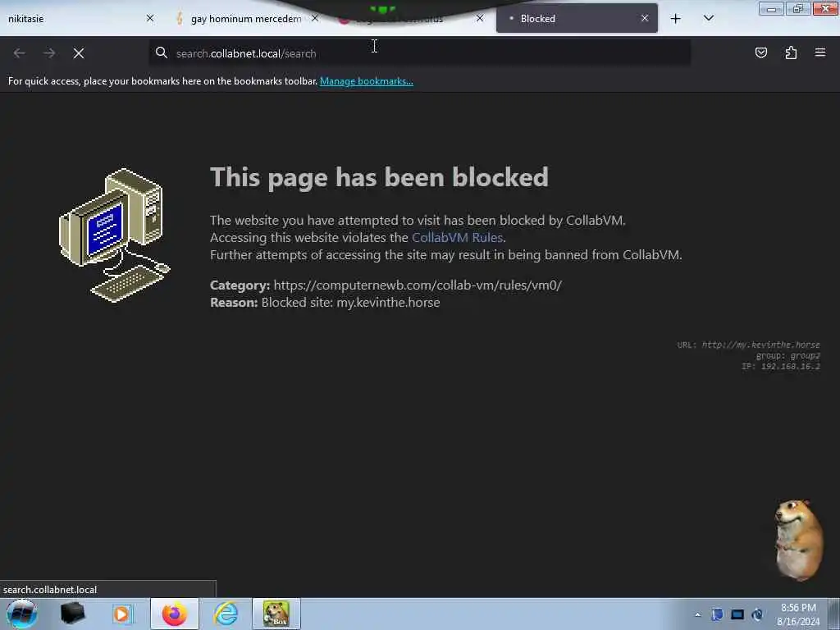Open the Windows Start orb

22,614
